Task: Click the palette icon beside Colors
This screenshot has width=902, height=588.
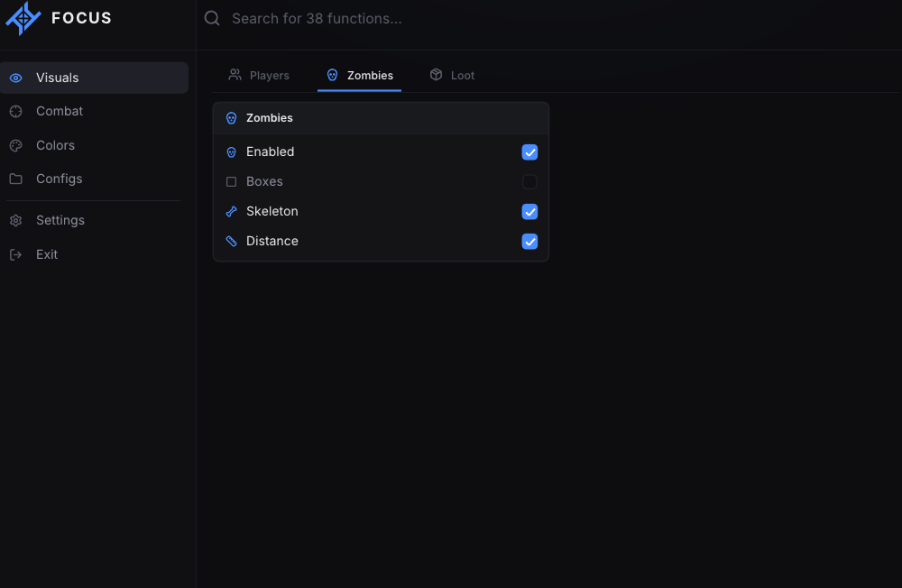Action: tap(16, 145)
